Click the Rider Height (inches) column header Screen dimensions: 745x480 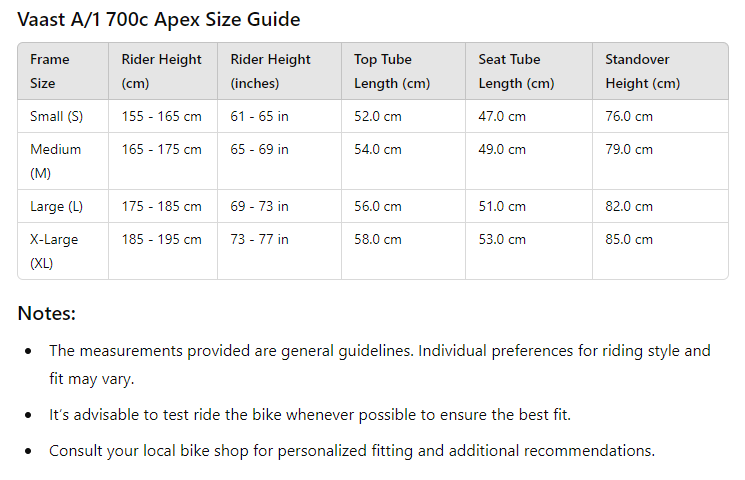[270, 71]
